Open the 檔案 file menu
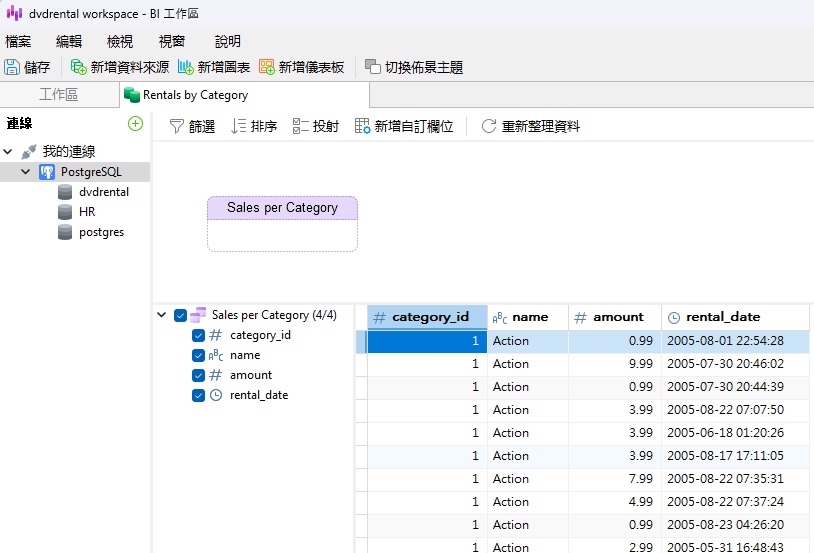814x553 pixels. point(18,42)
